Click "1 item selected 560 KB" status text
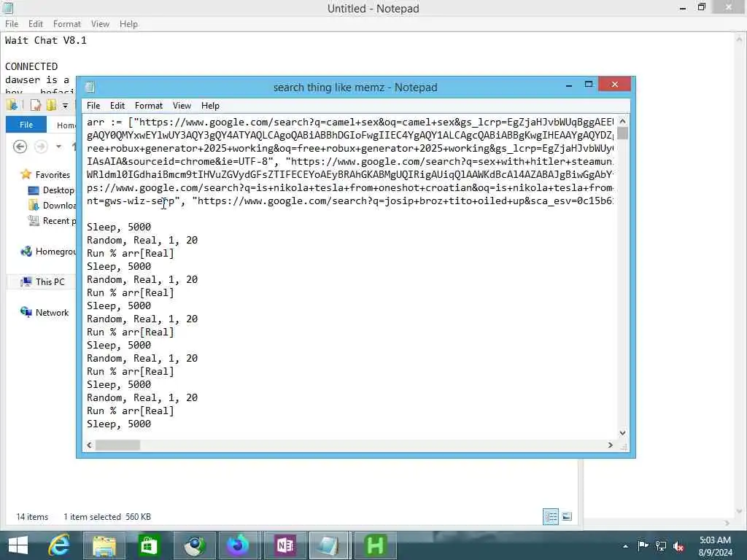Screen dimensions: 747x560 [107, 517]
